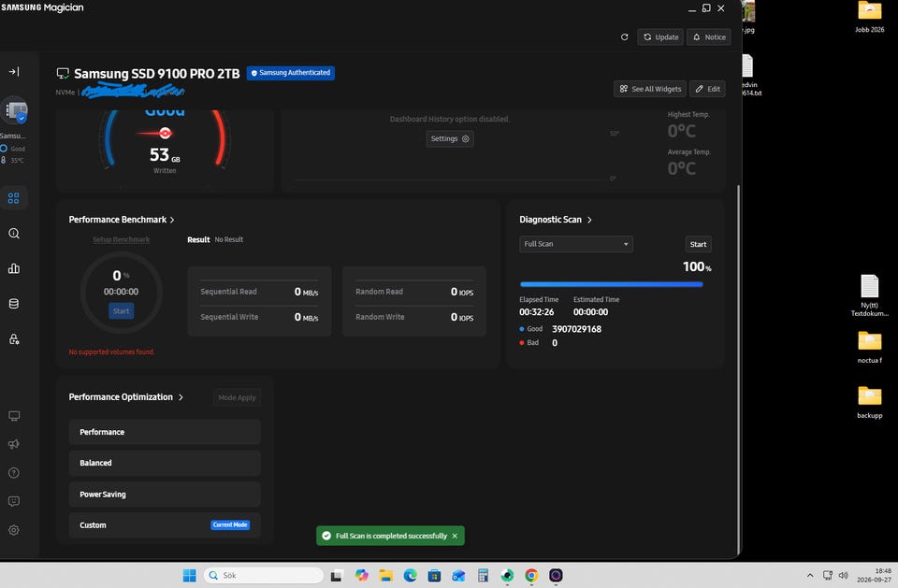The image size is (898, 588).
Task: Select the Balanced optimization mode
Action: 165,463
